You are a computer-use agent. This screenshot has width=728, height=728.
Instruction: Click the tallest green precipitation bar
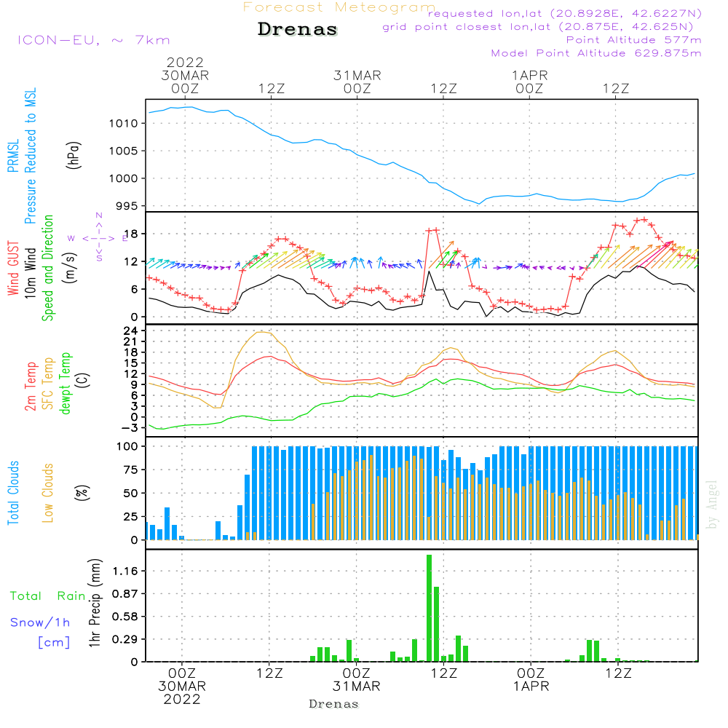coord(429,608)
